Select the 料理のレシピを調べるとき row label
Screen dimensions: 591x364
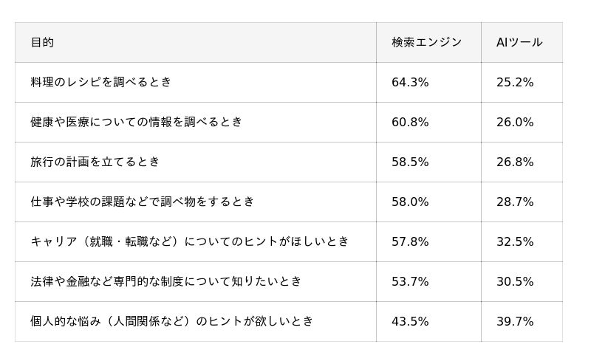(x=101, y=82)
